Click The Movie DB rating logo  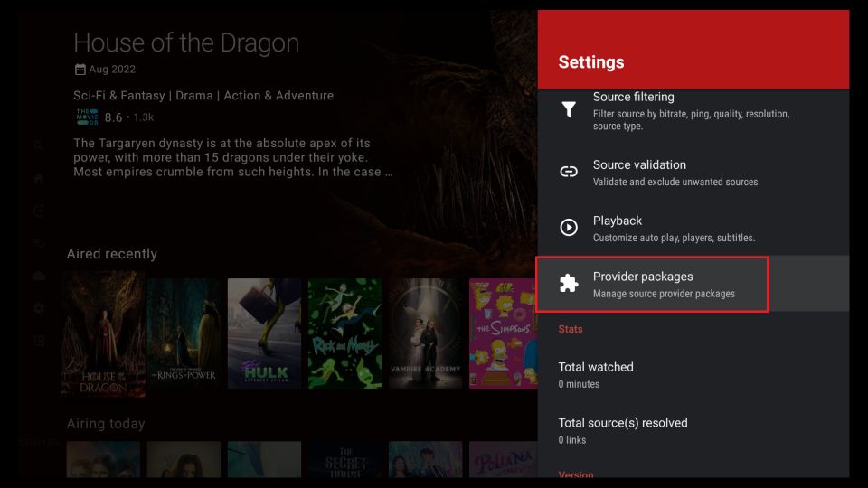(87, 117)
